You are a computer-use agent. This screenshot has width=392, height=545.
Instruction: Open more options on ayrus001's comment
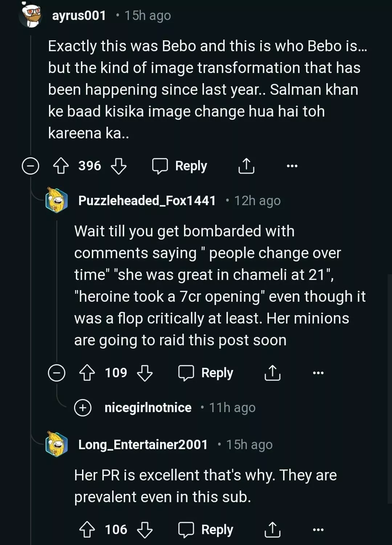(x=292, y=166)
